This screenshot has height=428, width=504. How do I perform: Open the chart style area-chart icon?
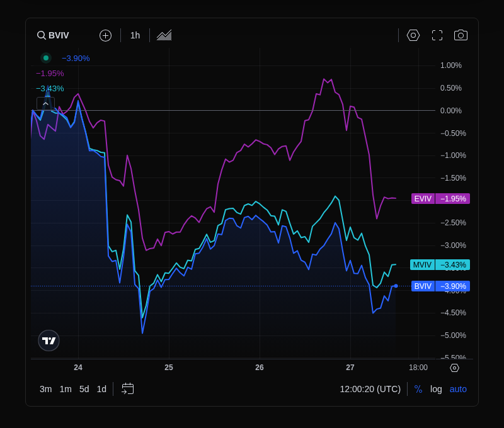tap(164, 35)
